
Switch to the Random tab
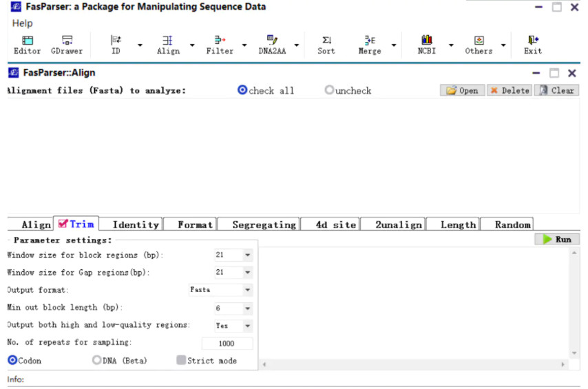pyautogui.click(x=507, y=224)
